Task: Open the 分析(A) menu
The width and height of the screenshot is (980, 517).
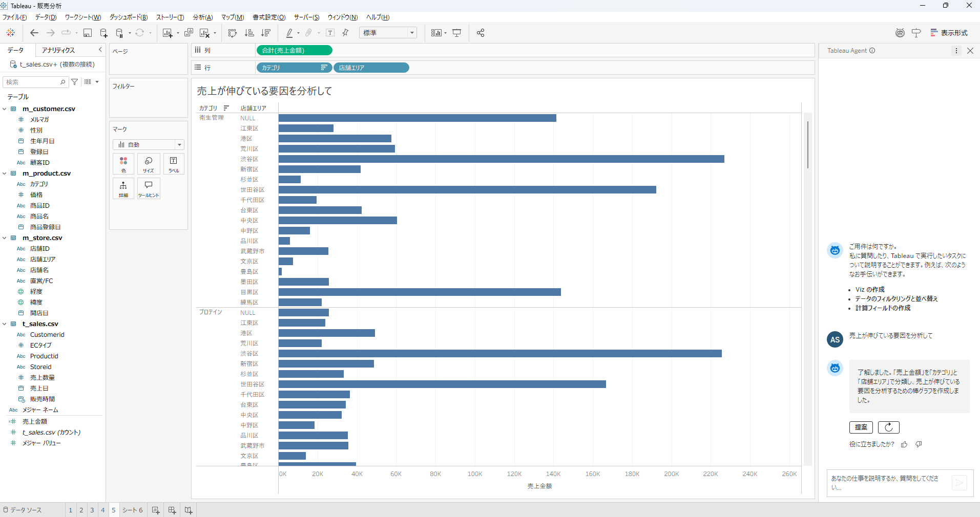Action: (x=202, y=17)
